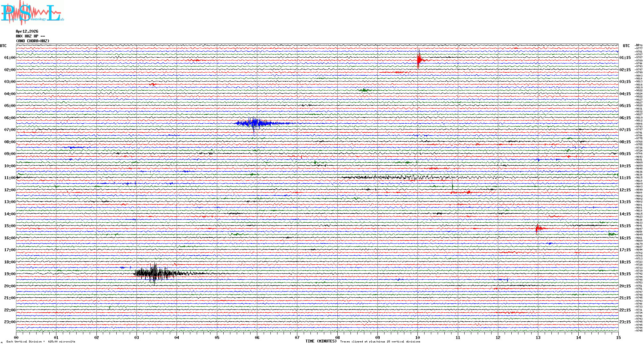Click the Apr12,2026 date label

[27, 31]
